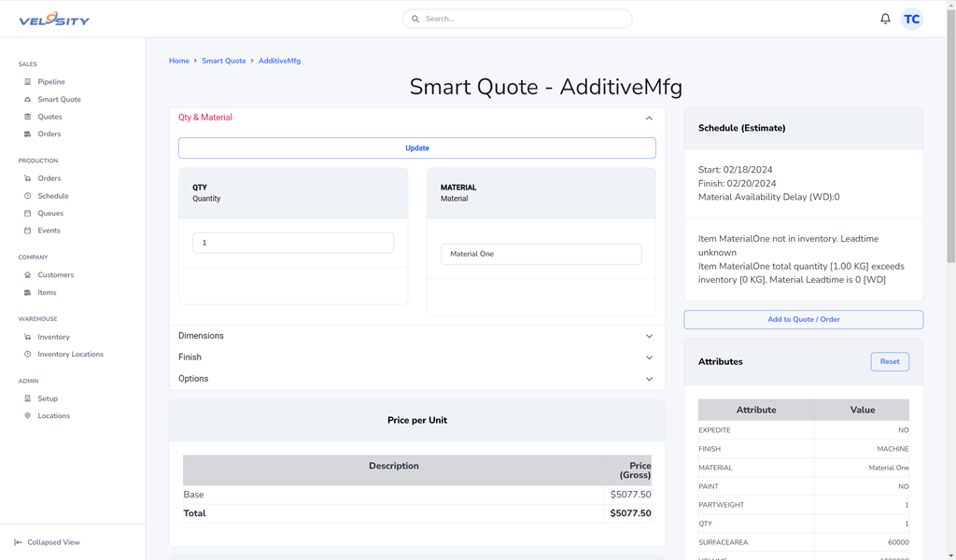Open Quotes in the Sales menu
This screenshot has height=560, width=956.
click(49, 117)
